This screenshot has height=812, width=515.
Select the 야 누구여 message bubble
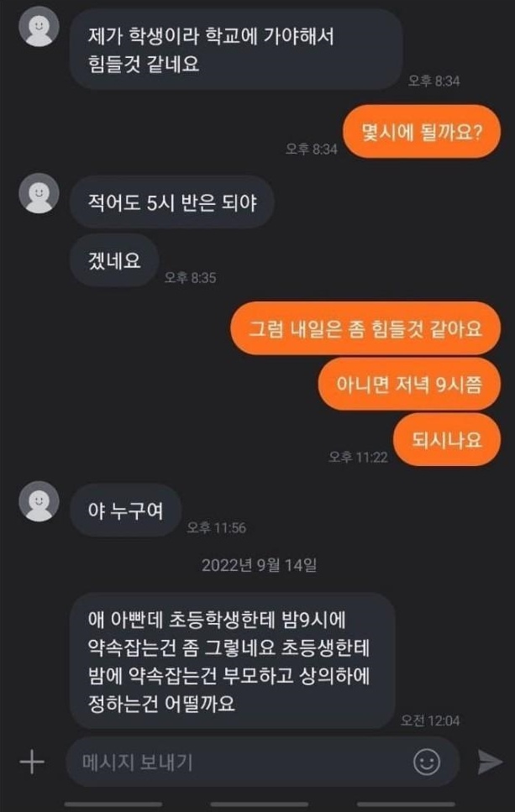(125, 510)
